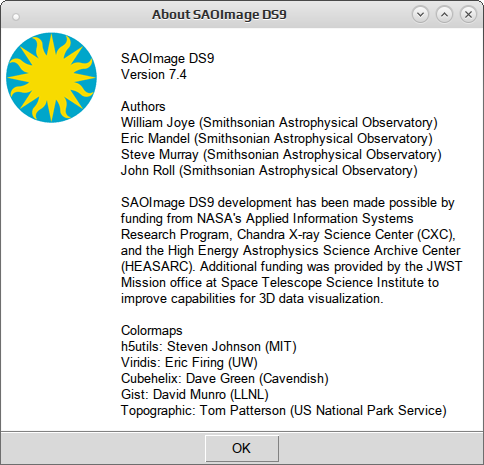Viewport: 484px width, 465px height.
Task: Click the 'William Joye' author line
Action: (279, 122)
